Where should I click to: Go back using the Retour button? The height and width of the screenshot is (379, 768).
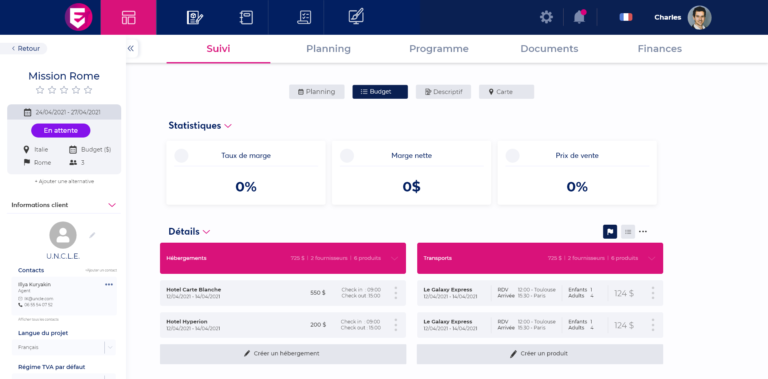[x=25, y=48]
